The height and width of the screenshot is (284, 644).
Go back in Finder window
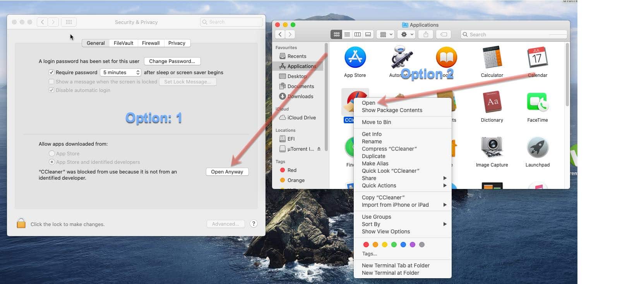280,34
